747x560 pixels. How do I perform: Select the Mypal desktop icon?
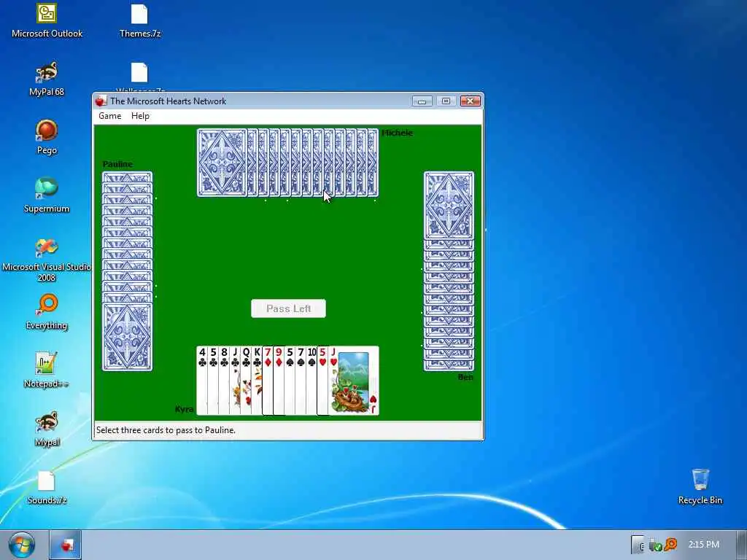47,429
